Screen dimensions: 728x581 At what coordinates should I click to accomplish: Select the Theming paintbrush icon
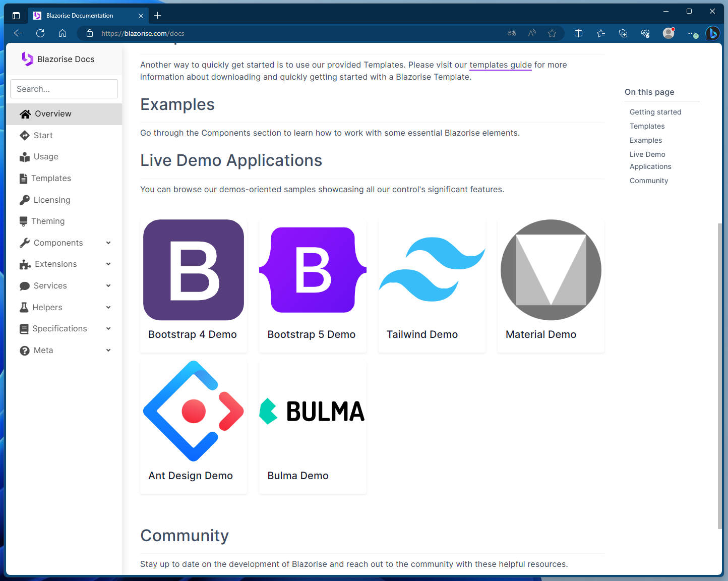pos(25,221)
